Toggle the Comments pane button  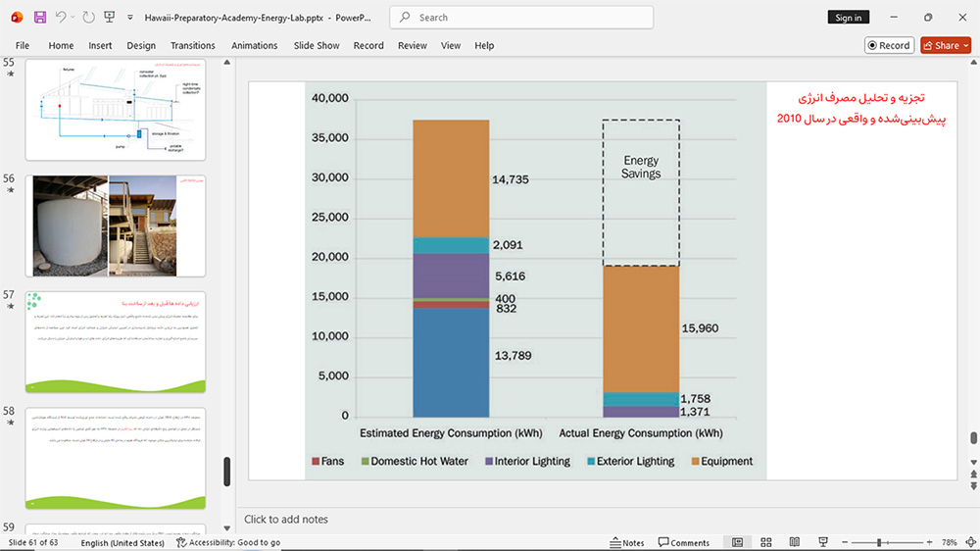684,542
